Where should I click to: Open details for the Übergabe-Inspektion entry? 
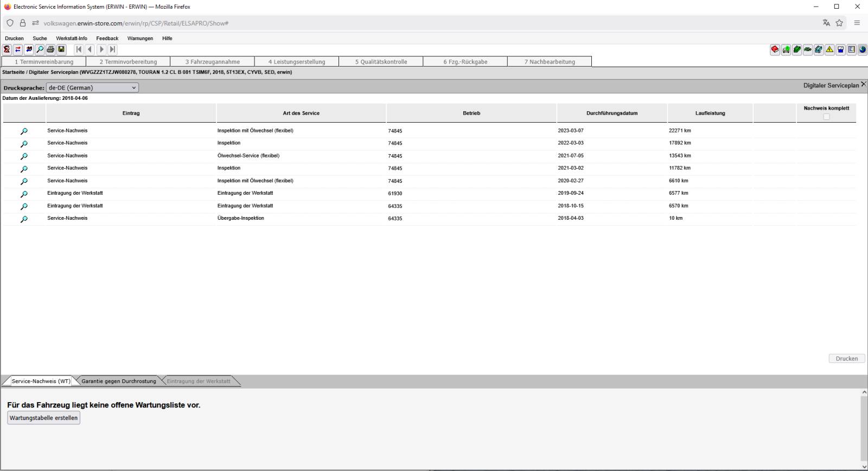24,219
